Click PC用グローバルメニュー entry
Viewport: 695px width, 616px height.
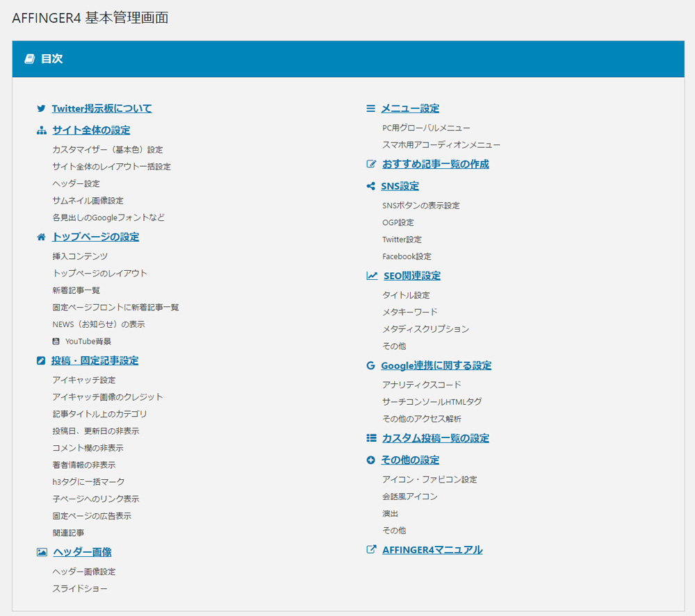click(x=427, y=128)
